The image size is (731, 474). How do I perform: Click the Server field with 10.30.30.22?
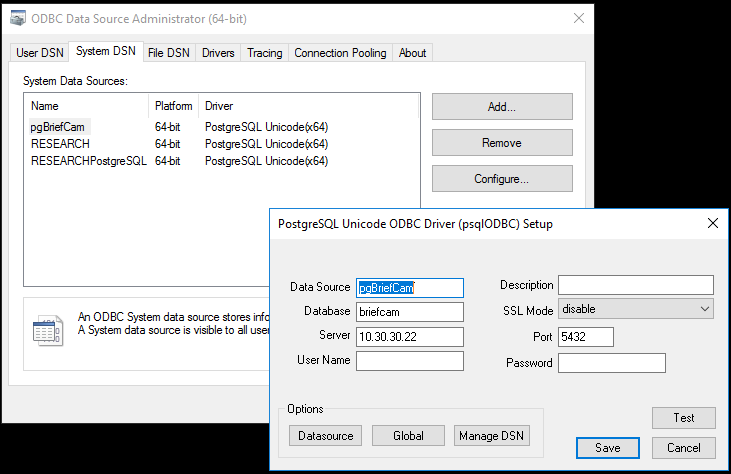click(410, 337)
